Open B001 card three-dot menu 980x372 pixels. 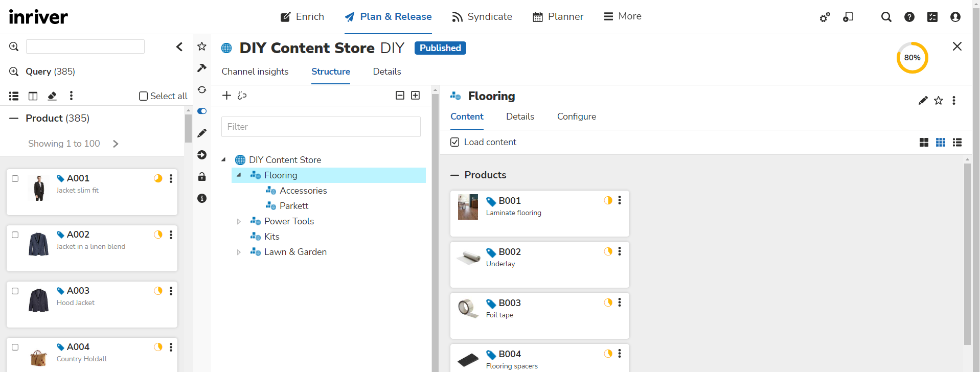[x=620, y=200]
